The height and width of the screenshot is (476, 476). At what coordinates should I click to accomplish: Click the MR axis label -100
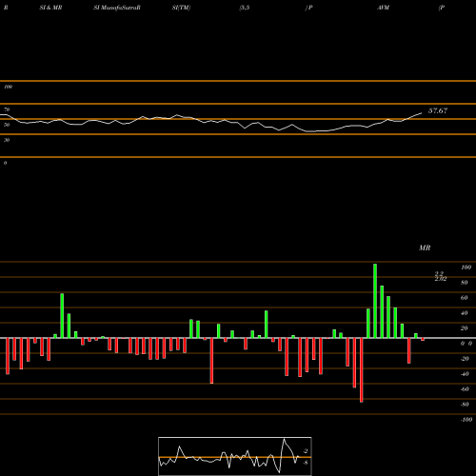click(x=466, y=420)
